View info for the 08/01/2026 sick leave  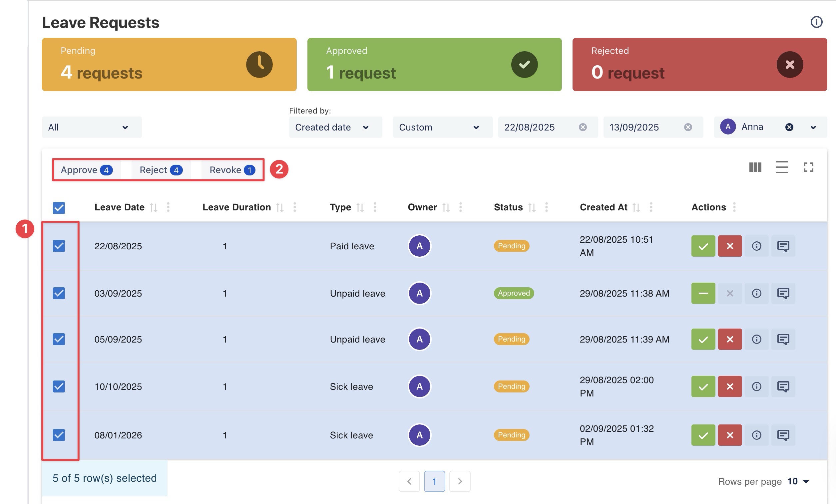pyautogui.click(x=756, y=435)
